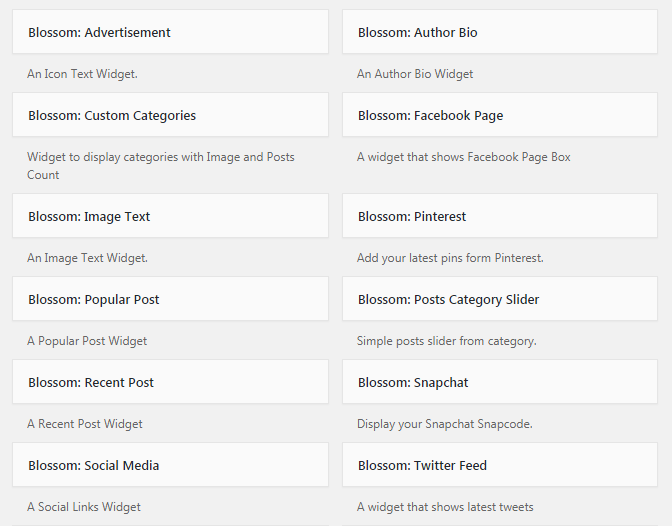Click the "Display your Snapchat Snapcode" description
The width and height of the screenshot is (672, 526).
point(444,424)
